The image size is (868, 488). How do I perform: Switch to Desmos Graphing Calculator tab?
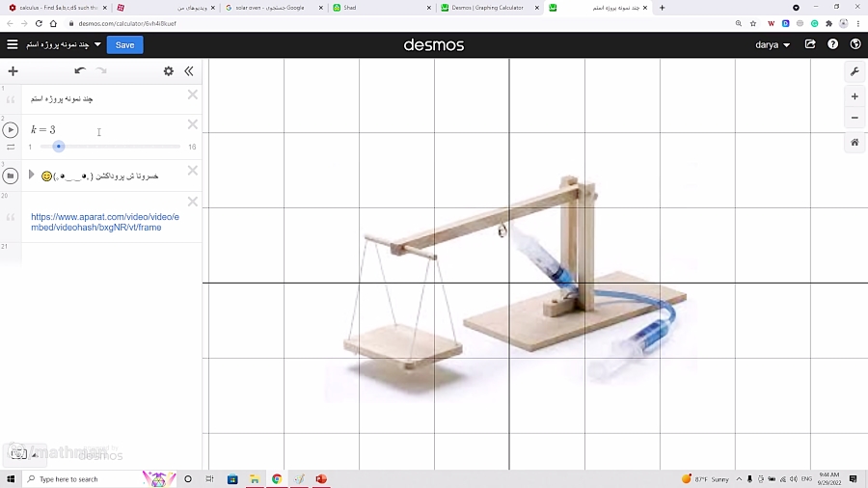[x=489, y=8]
